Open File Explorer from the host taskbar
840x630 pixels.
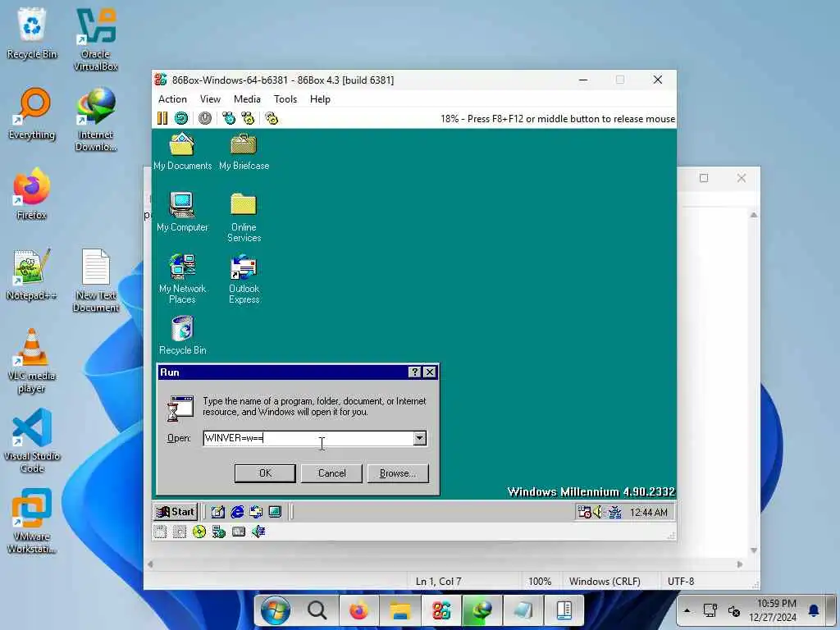[x=399, y=610]
